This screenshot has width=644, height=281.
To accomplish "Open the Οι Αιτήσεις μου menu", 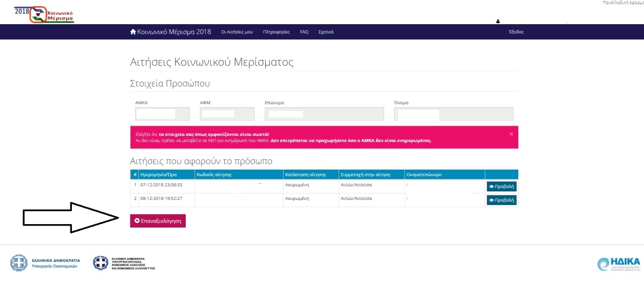I will pyautogui.click(x=237, y=32).
